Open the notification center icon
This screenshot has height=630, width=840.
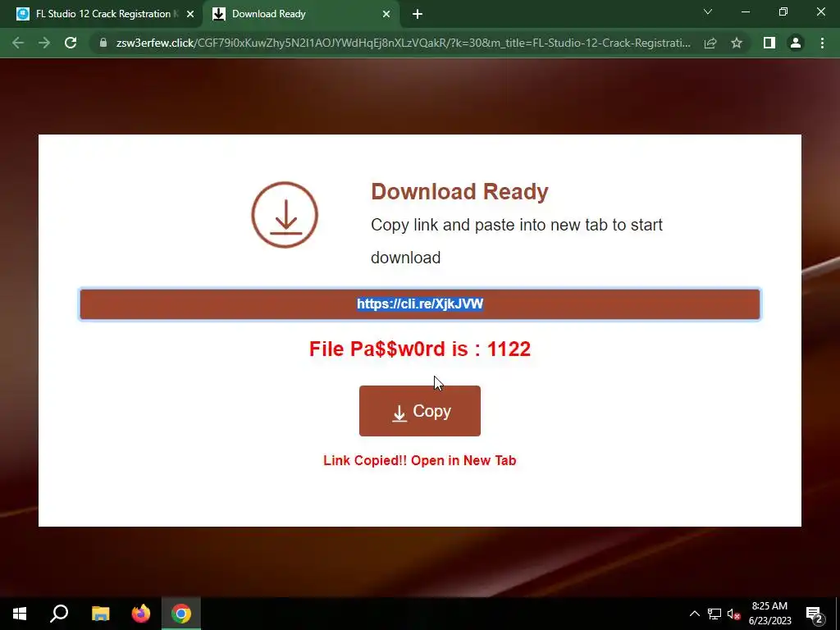(815, 614)
